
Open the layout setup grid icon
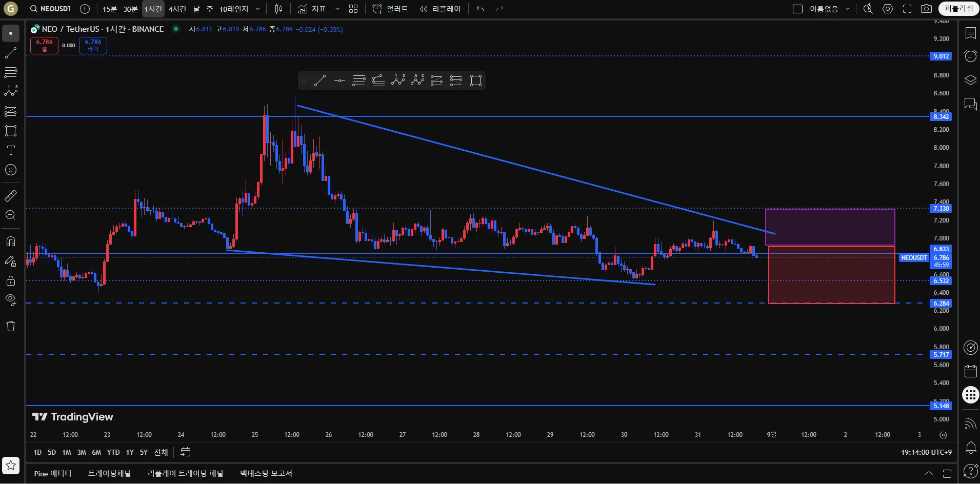(353, 9)
